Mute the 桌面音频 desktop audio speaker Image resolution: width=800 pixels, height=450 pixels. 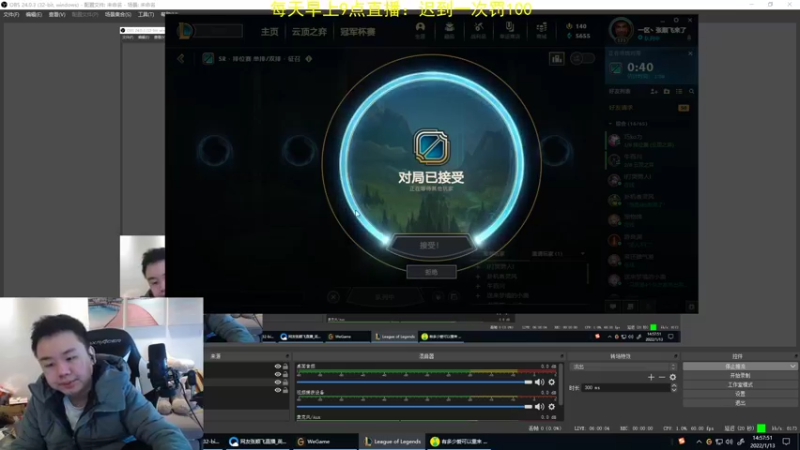[539, 382]
